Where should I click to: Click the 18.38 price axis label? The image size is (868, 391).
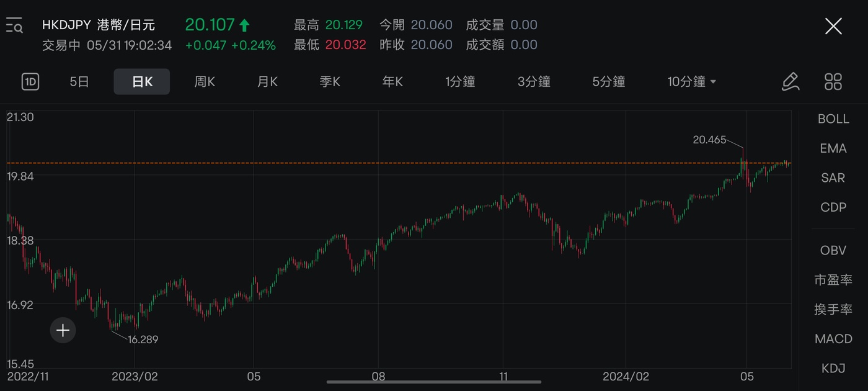pos(20,240)
